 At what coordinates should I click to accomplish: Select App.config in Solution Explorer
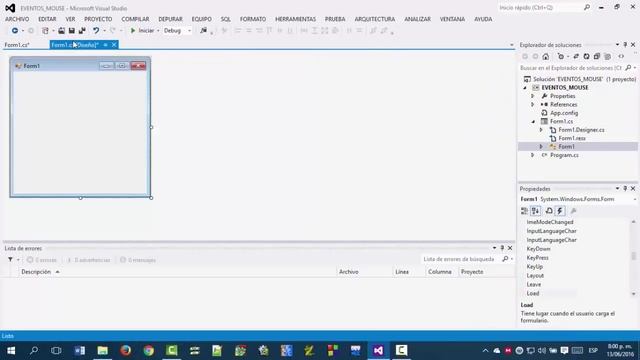click(x=564, y=113)
